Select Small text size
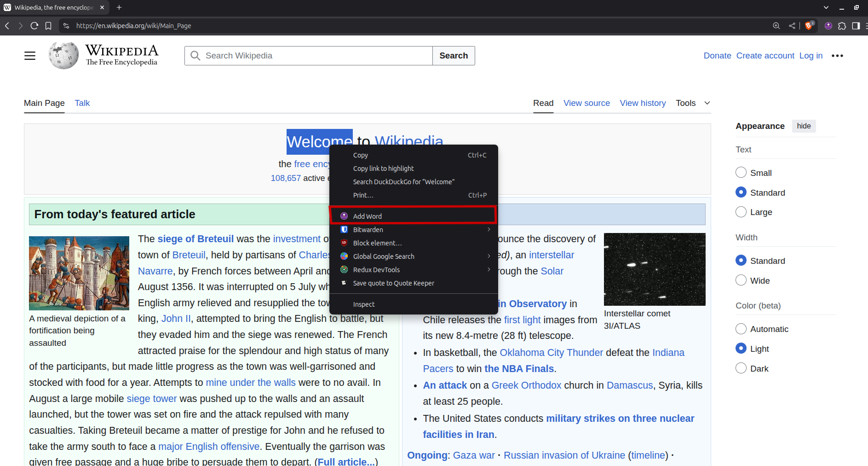Viewport: 868px width, 466px height. [741, 173]
